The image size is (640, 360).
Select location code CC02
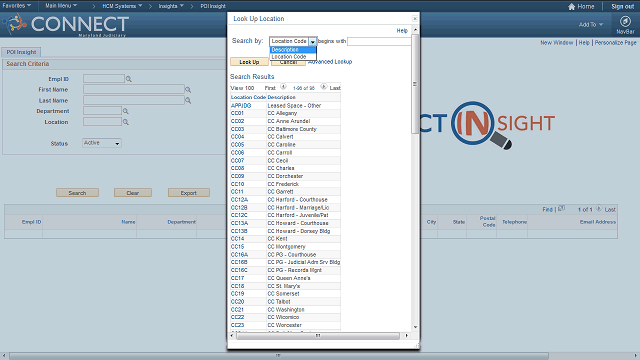pos(237,121)
